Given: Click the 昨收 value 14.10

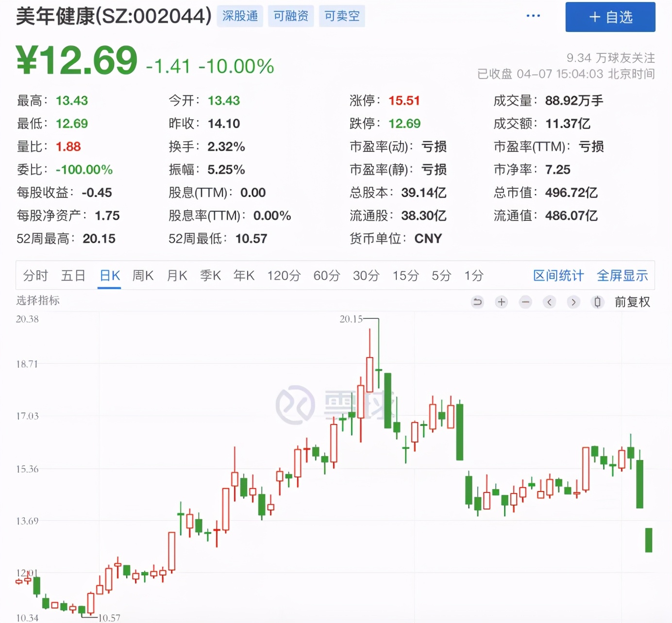Looking at the screenshot, I should (224, 123).
